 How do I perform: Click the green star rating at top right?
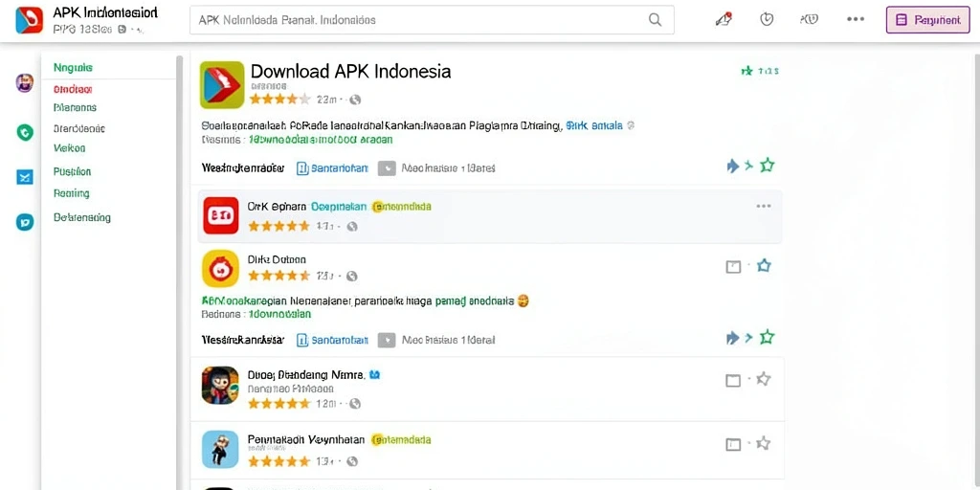point(759,71)
